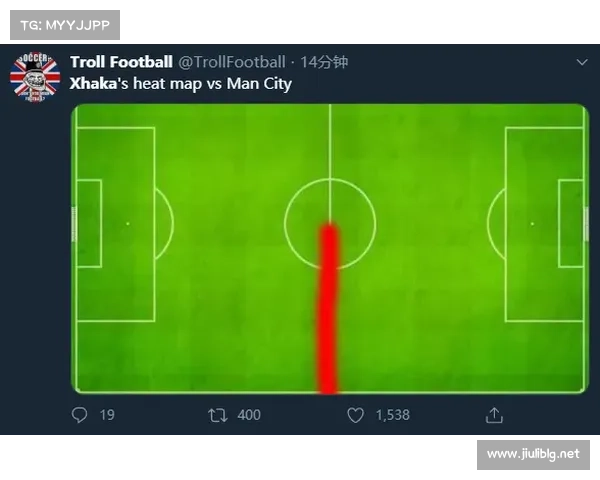
Task: Open the 14分钟 timestamp link
Action: tap(327, 62)
